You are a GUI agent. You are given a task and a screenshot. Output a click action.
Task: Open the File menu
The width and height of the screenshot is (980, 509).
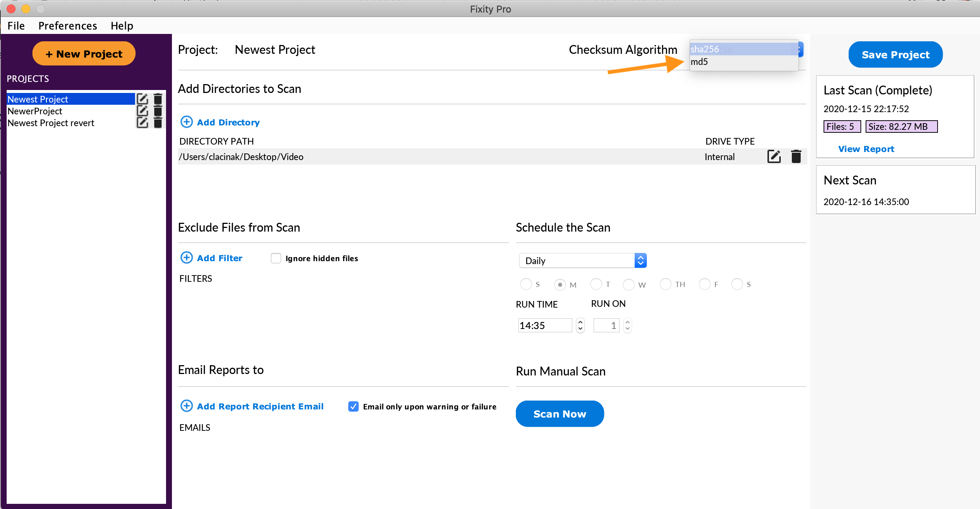click(x=16, y=25)
